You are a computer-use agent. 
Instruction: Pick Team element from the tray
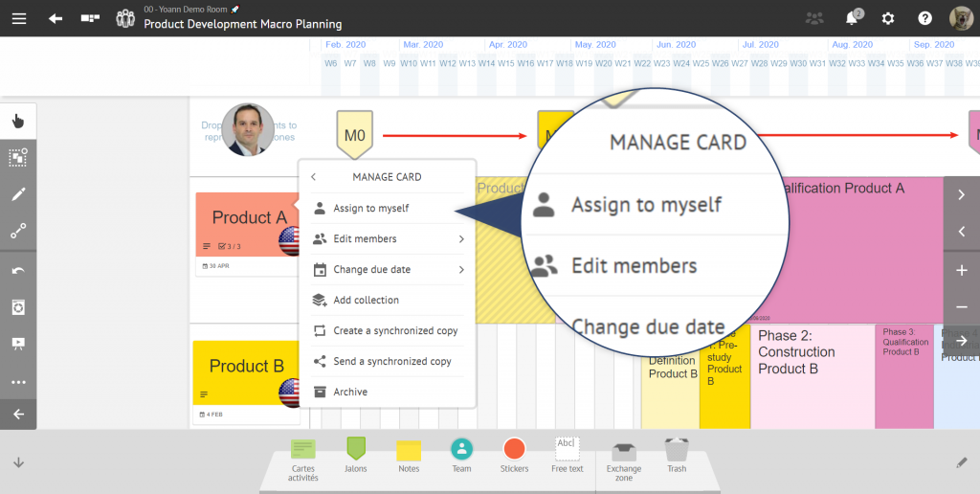[x=461, y=455]
